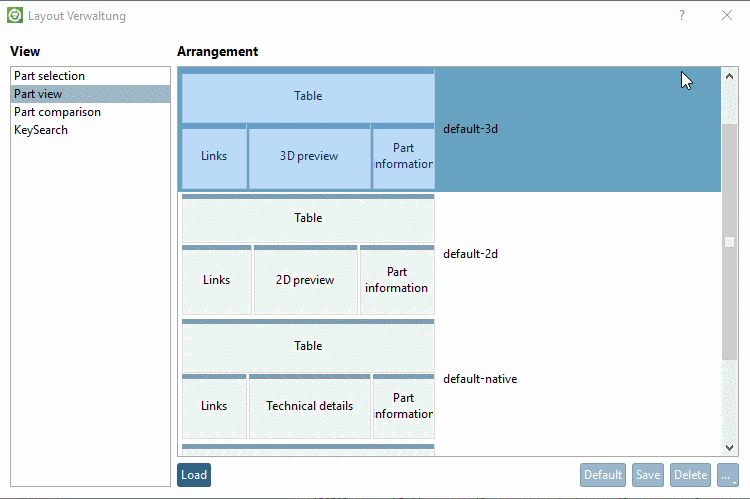Open the ellipsis more-options dropdown button
This screenshot has width=750, height=499.
pyautogui.click(x=728, y=475)
